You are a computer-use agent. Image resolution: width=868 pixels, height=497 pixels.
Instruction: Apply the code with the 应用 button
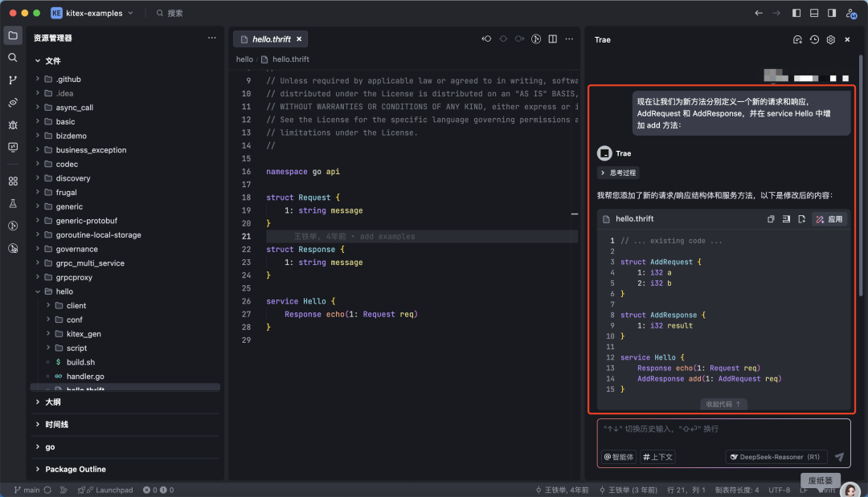click(829, 219)
